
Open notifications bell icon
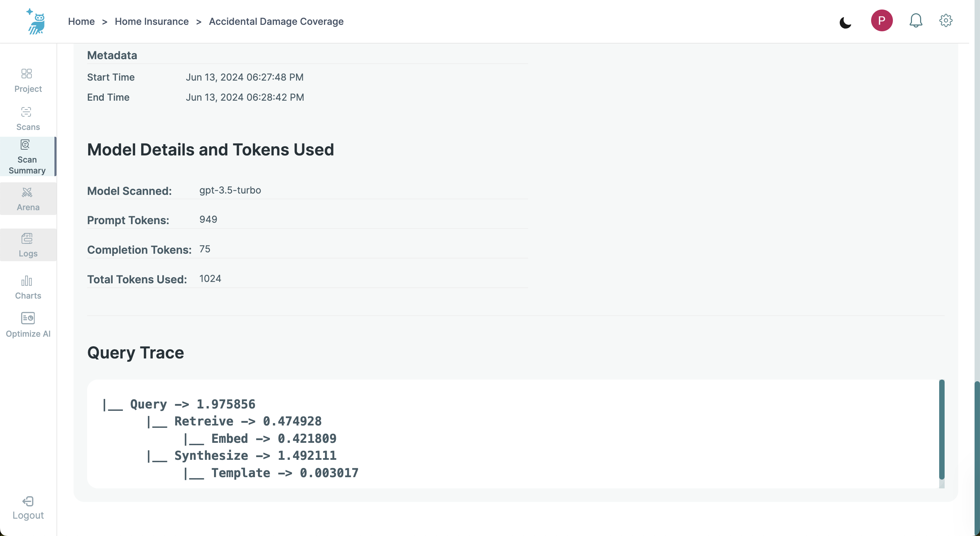(916, 20)
